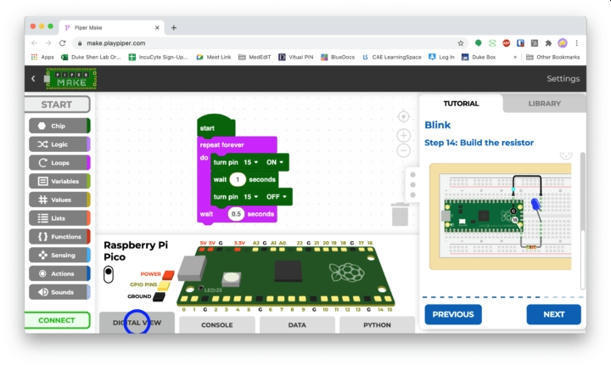
Task: Click the trash can in the workspace
Action: [x=400, y=215]
